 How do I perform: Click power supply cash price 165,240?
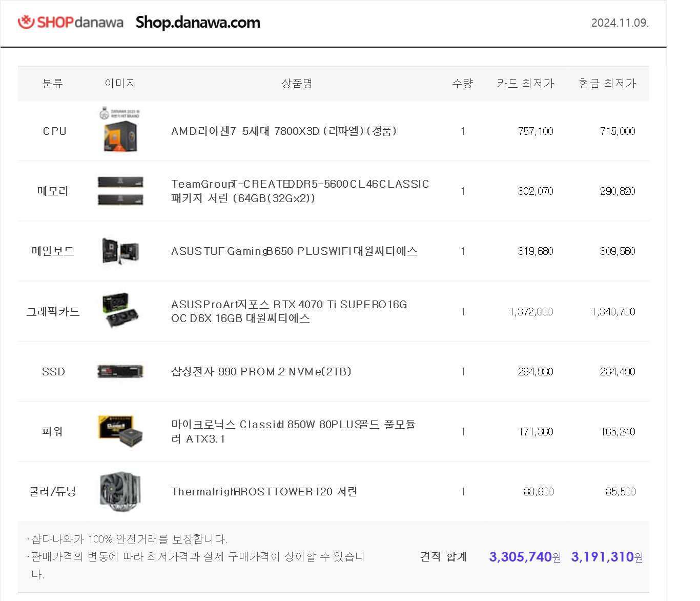(x=618, y=432)
